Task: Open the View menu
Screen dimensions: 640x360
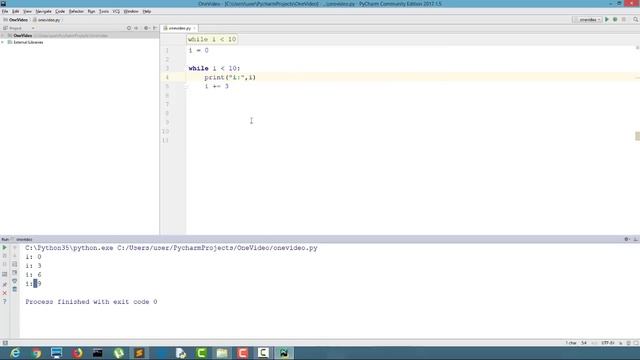Action: point(27,11)
